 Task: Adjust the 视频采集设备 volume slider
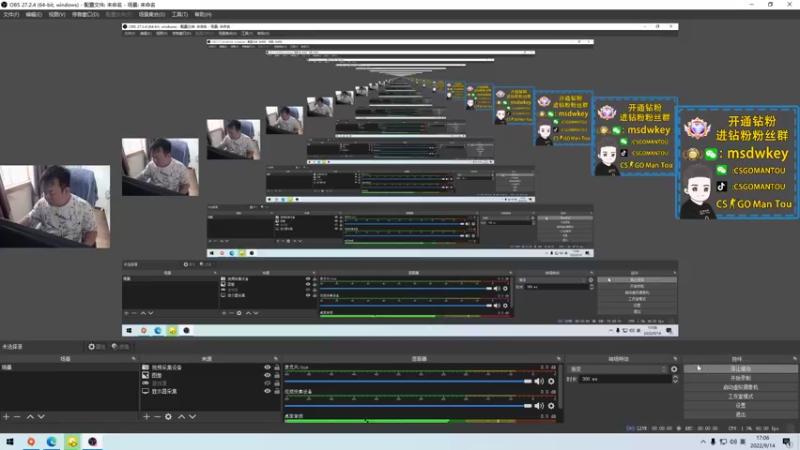(x=409, y=406)
